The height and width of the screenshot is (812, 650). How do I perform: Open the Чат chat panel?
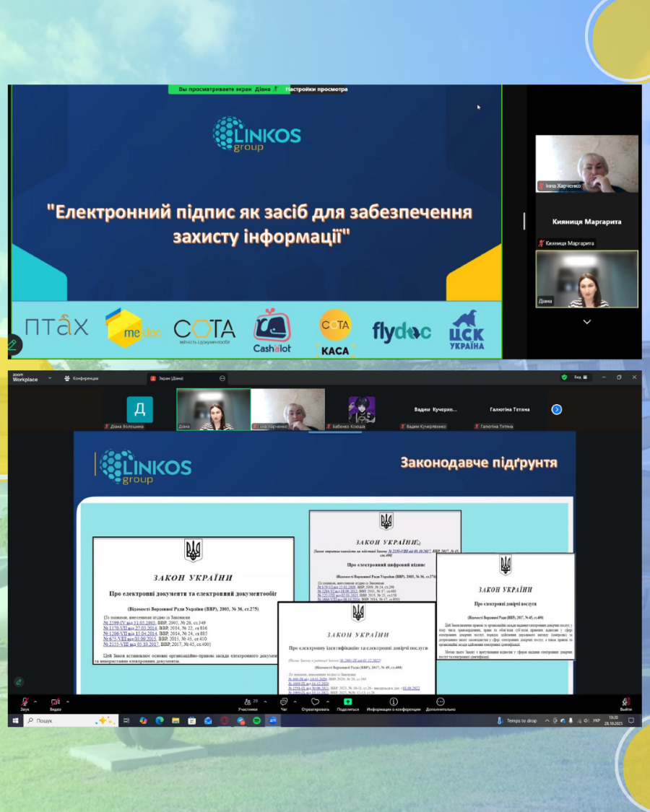coord(284,702)
